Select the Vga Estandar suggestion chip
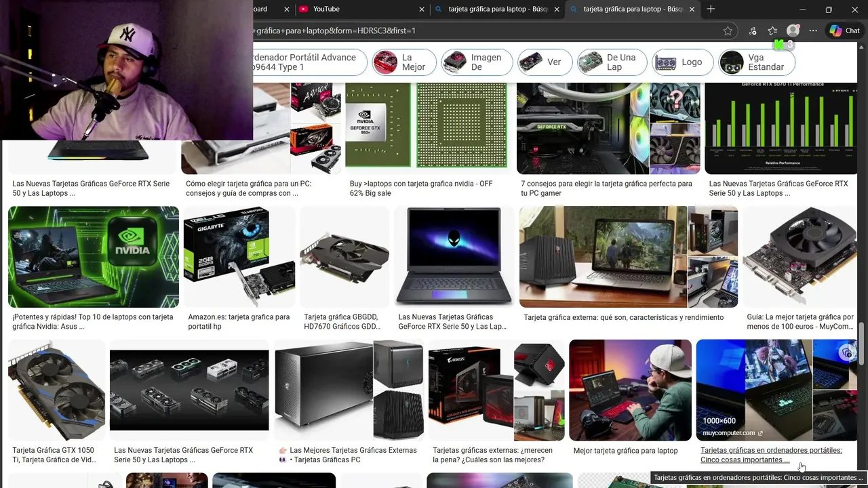The width and height of the screenshot is (868, 488). 756,62
